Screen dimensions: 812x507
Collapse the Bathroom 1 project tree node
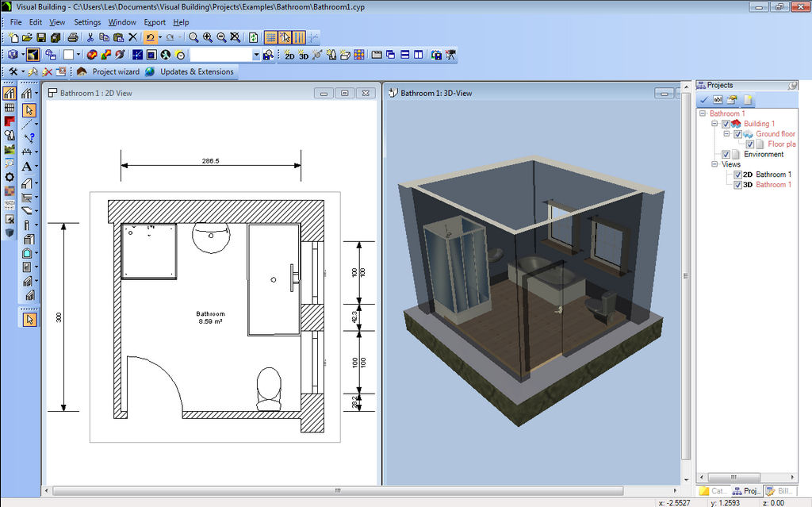coord(703,113)
